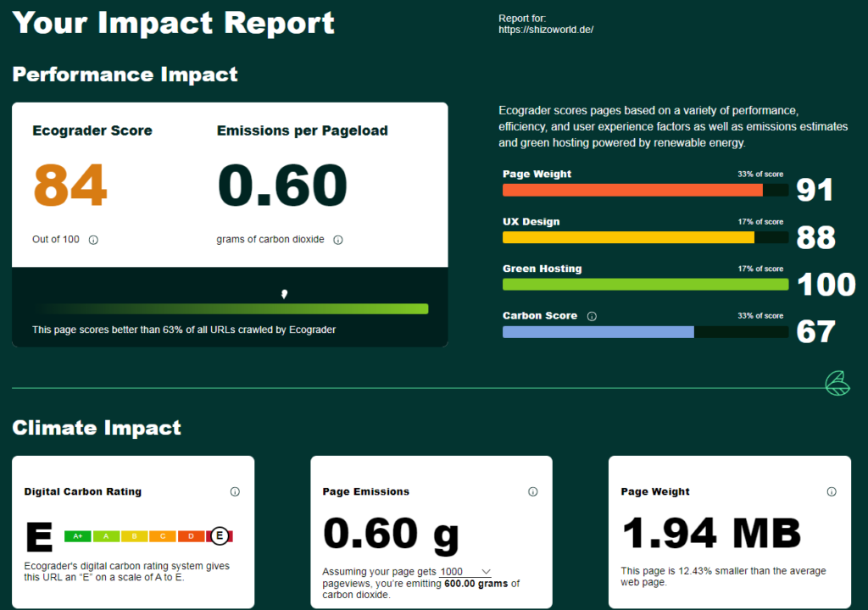
Task: Click the Emissions per Pageload heading
Action: pyautogui.click(x=303, y=130)
